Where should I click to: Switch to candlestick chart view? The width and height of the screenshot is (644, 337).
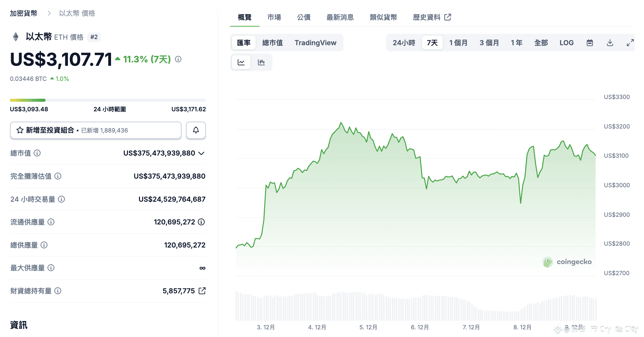coord(261,62)
